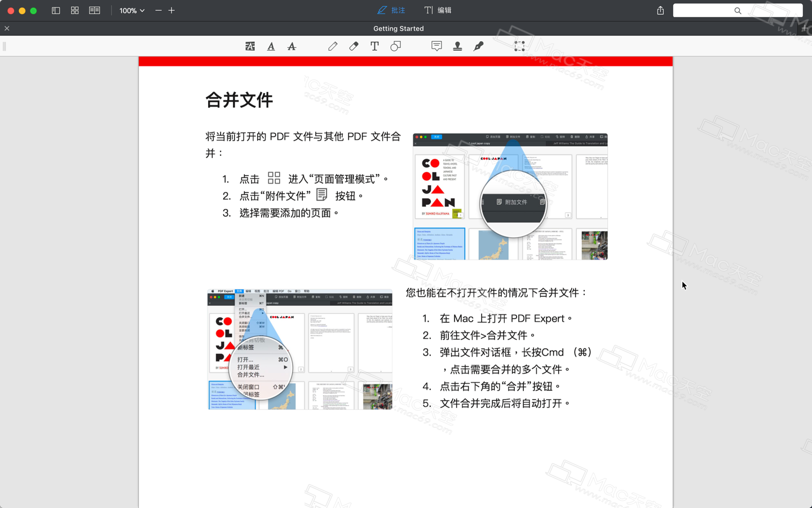The image size is (812, 508).
Task: Click the file menu tutorial screenshot image
Action: pos(299,349)
